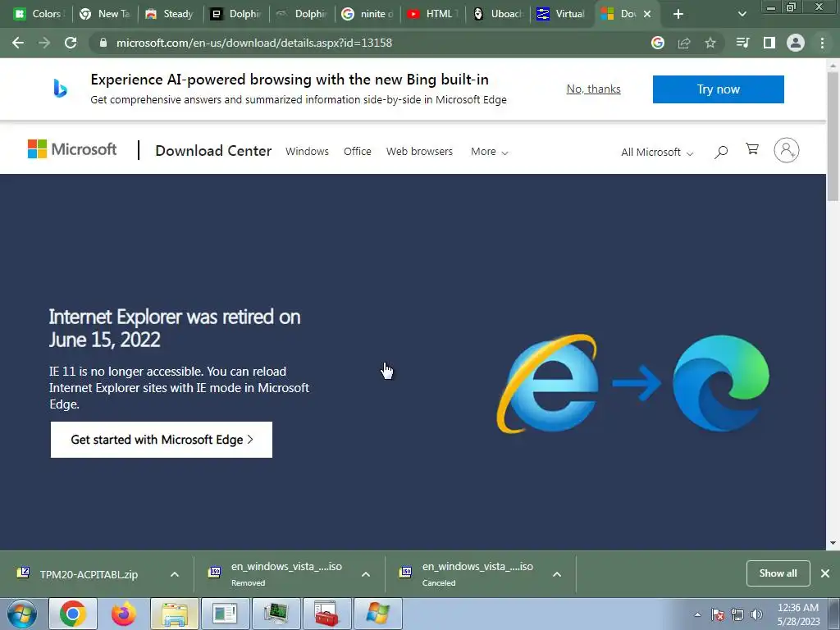840x630 pixels.
Task: Close the downloads bar
Action: [x=825, y=573]
